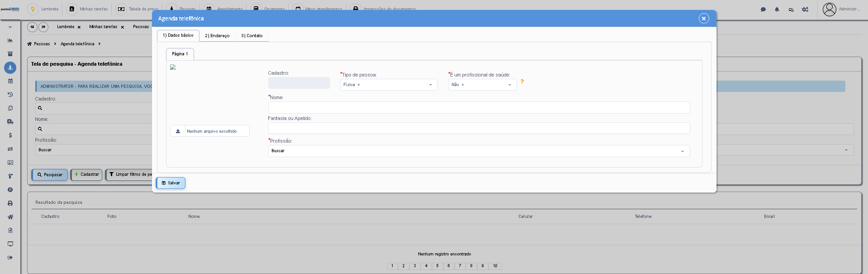This screenshot has height=274, width=868.
Task: Click the orange question mark help icon
Action: tap(522, 82)
